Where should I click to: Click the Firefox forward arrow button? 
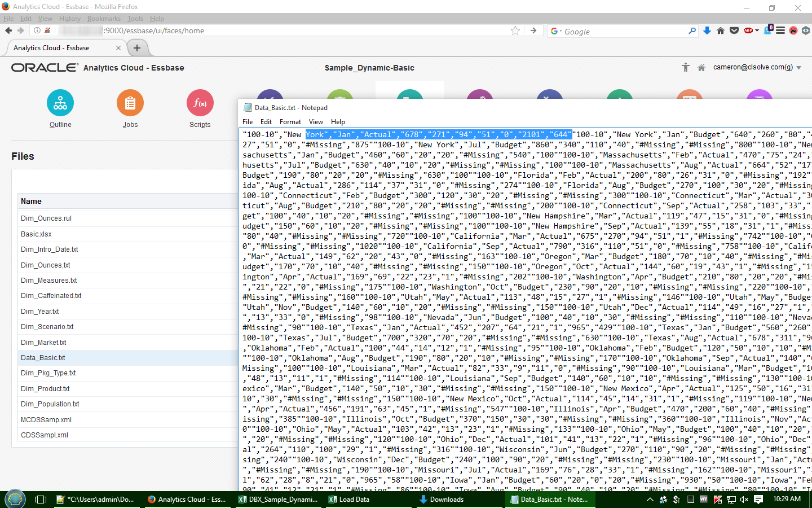coord(21,30)
